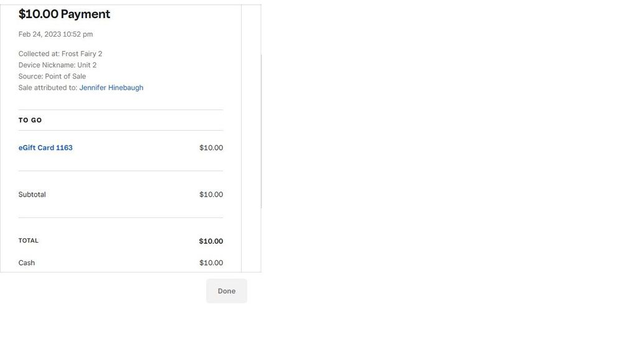Click the Device Nickname Unit 2 line

pos(57,65)
